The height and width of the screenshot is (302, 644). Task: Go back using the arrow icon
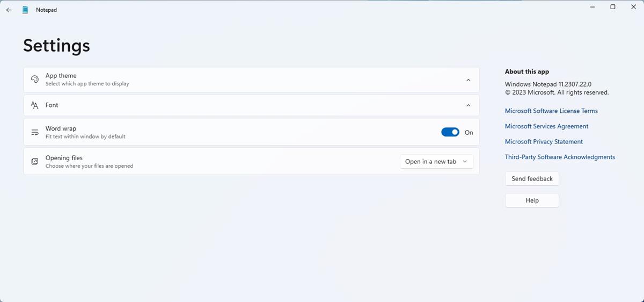point(9,10)
